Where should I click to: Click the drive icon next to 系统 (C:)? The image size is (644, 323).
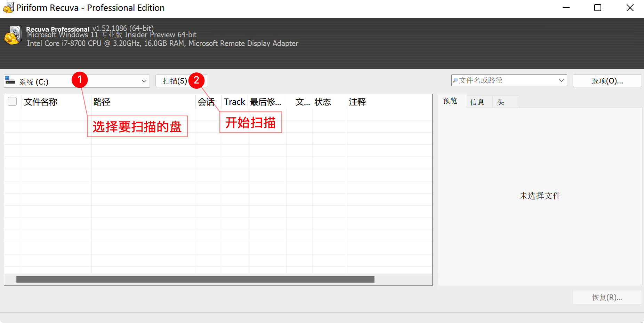click(x=10, y=80)
